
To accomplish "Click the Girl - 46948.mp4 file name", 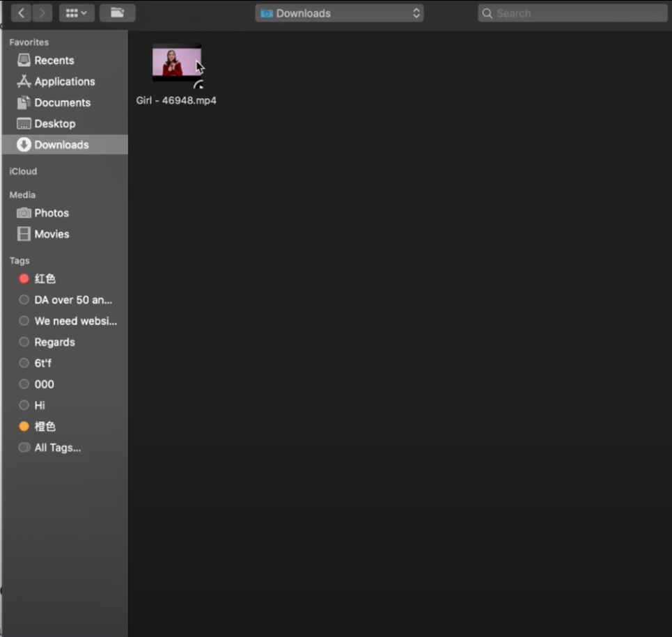I will (x=176, y=100).
